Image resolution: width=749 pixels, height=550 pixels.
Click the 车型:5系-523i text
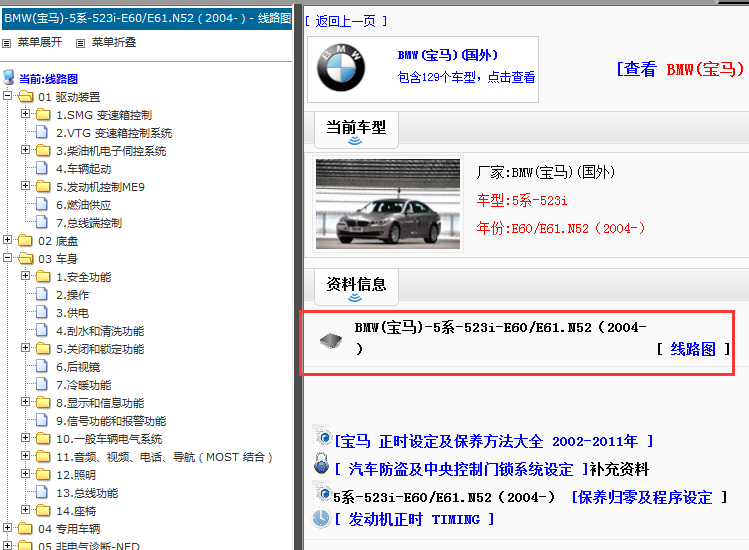click(x=522, y=200)
